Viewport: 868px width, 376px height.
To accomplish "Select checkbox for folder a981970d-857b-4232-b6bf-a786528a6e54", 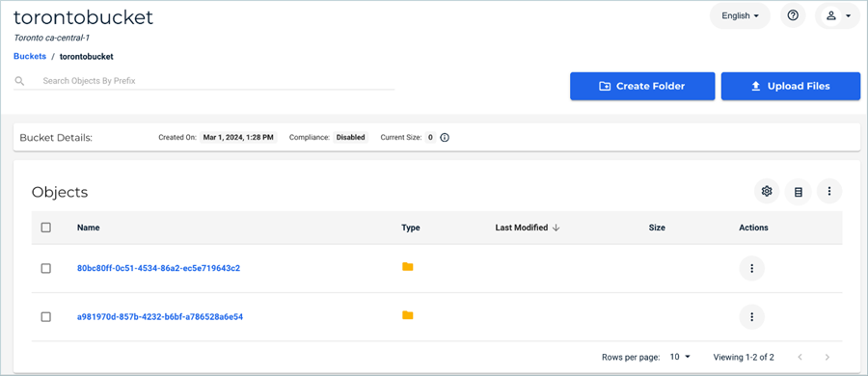I will [x=46, y=317].
